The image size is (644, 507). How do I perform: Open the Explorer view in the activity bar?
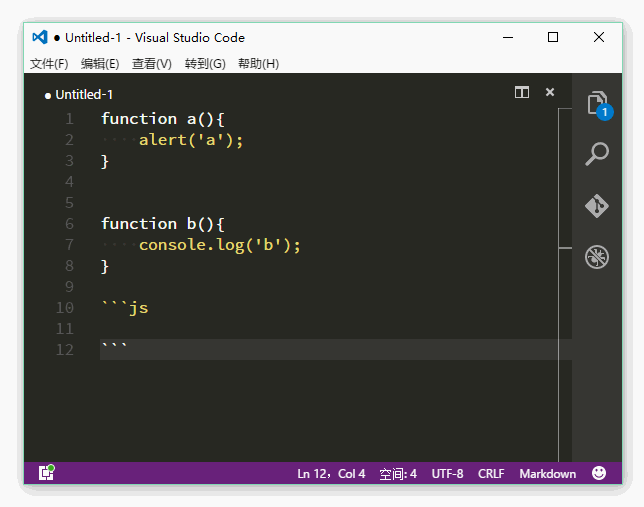596,103
